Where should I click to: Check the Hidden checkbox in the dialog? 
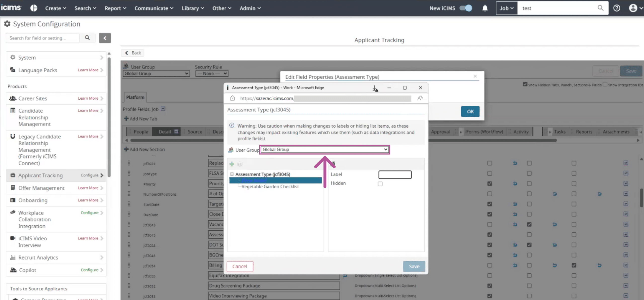(x=380, y=184)
